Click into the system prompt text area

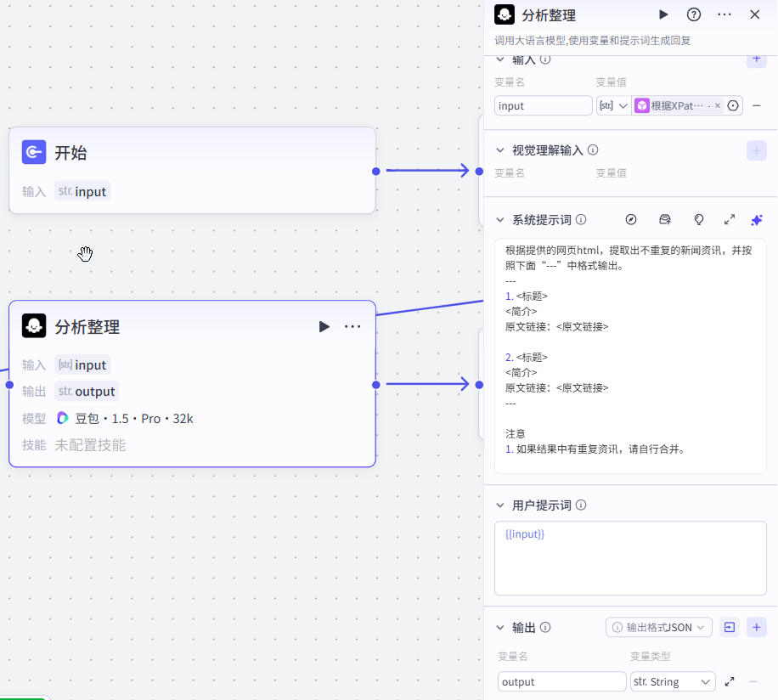pos(630,356)
